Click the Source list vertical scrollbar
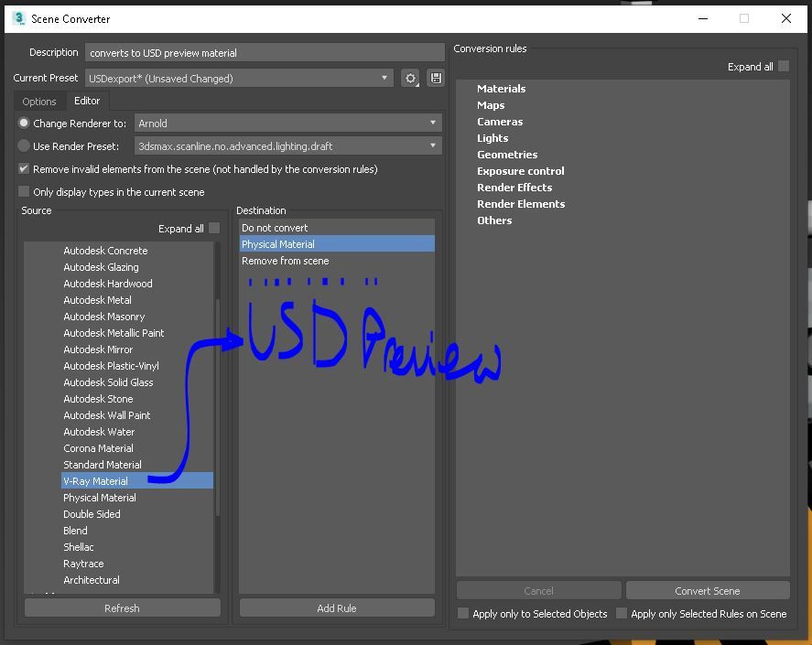 click(218, 407)
